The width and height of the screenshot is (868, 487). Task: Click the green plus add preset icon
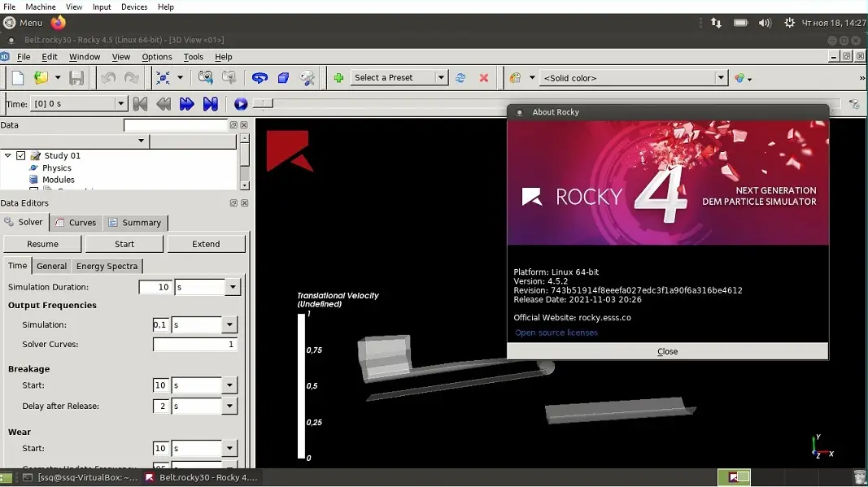(338, 78)
